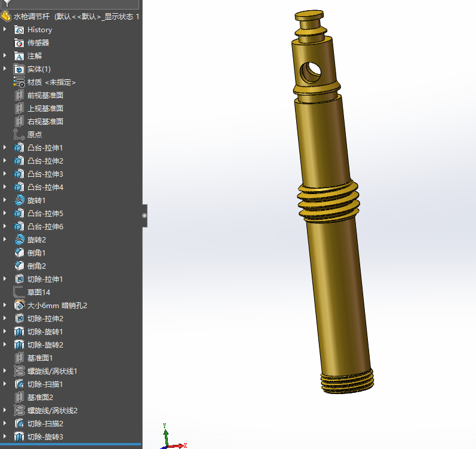Click the 凸台-拉伸3 extrude icon

19,174
